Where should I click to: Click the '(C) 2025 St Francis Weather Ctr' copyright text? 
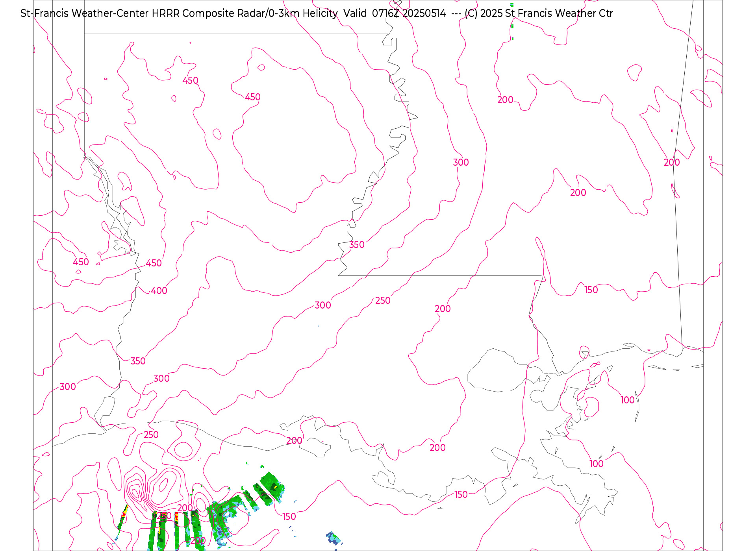pos(539,13)
